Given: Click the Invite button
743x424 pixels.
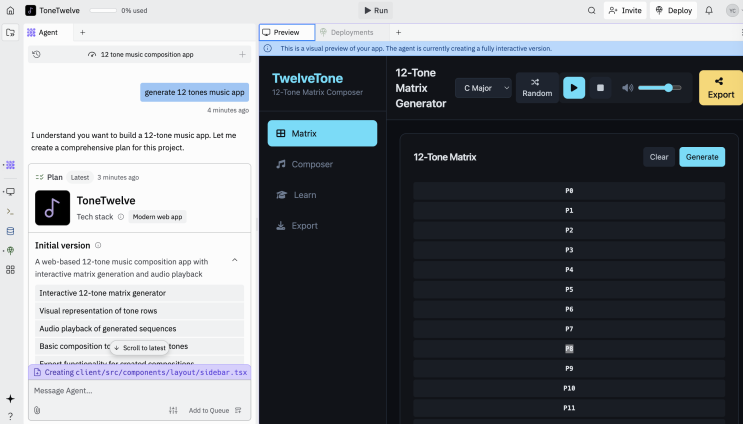Looking at the screenshot, I should click(x=625, y=10).
